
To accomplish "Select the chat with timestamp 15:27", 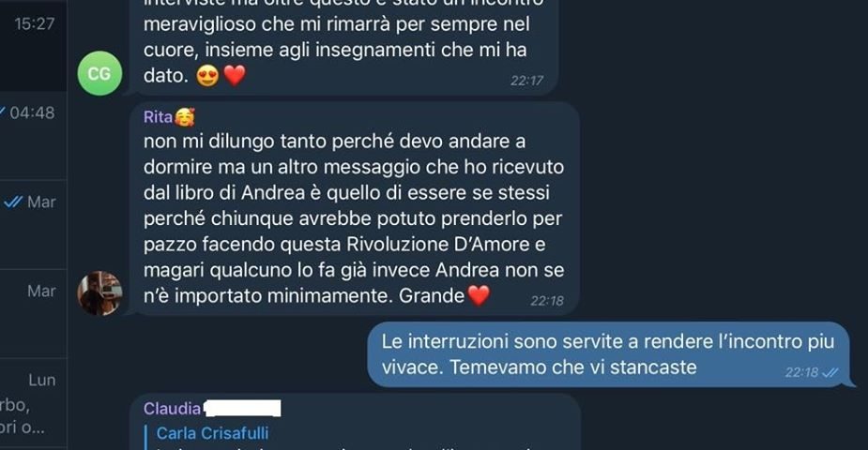I will [x=33, y=46].
